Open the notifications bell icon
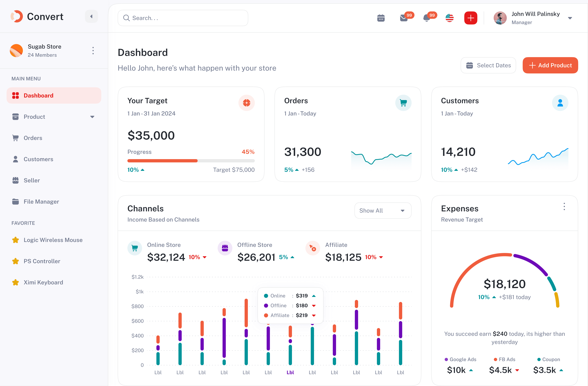The image size is (588, 386). (426, 18)
